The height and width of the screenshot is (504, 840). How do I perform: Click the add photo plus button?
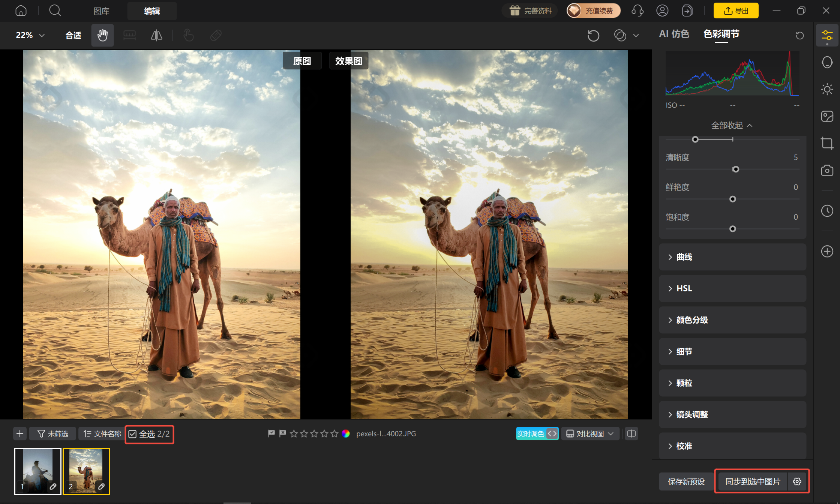coord(20,434)
